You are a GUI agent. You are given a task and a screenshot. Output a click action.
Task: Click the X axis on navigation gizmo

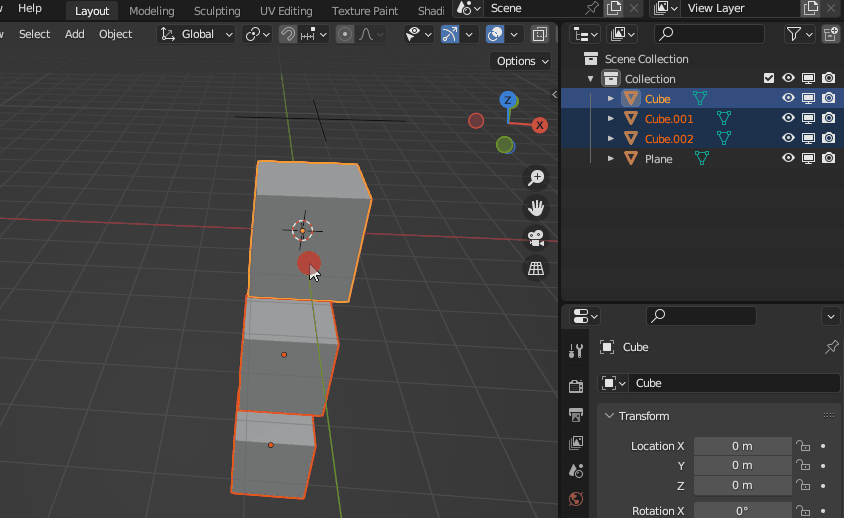pyautogui.click(x=539, y=125)
